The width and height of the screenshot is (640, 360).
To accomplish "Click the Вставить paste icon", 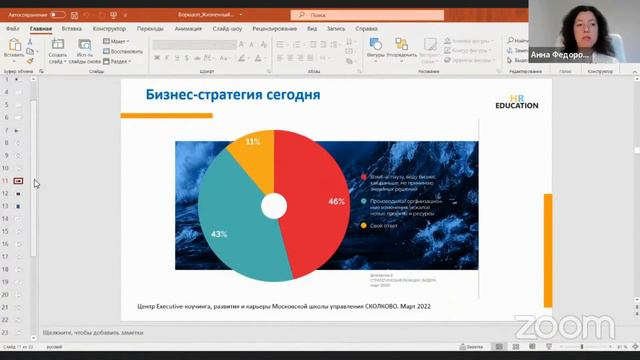I will (14, 44).
